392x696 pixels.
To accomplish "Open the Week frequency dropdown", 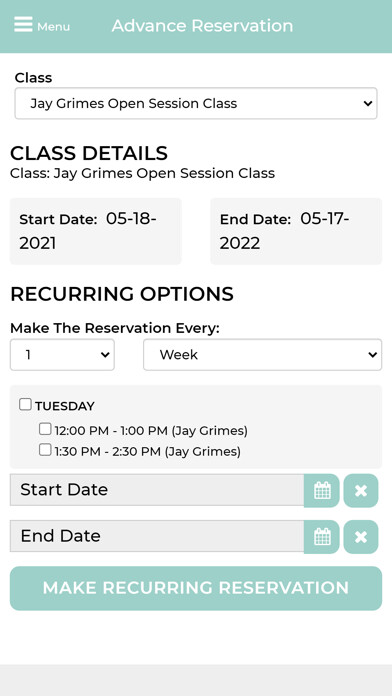I will point(262,355).
